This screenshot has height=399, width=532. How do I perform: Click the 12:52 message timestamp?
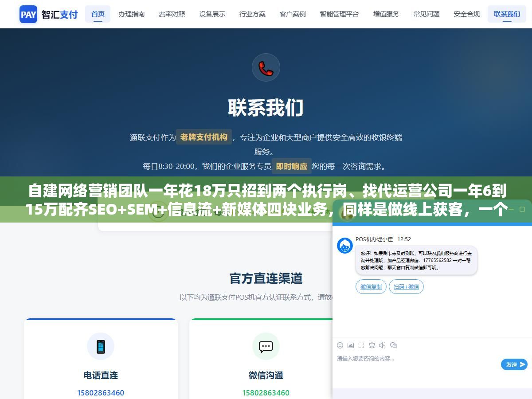[x=404, y=239]
